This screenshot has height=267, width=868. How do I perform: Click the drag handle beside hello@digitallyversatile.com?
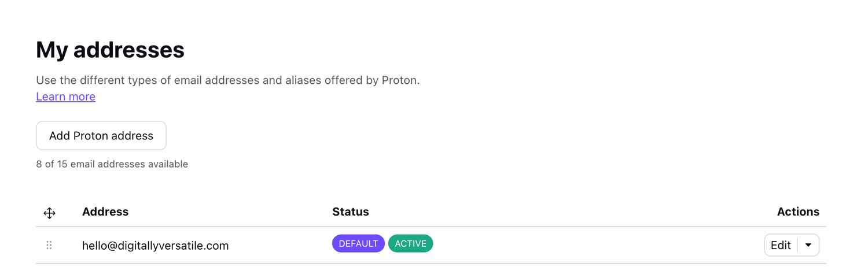click(49, 245)
